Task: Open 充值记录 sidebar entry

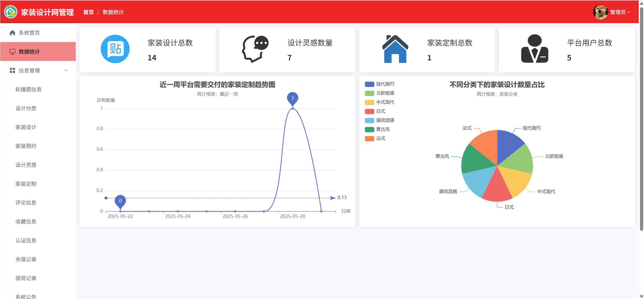Action: tap(26, 259)
